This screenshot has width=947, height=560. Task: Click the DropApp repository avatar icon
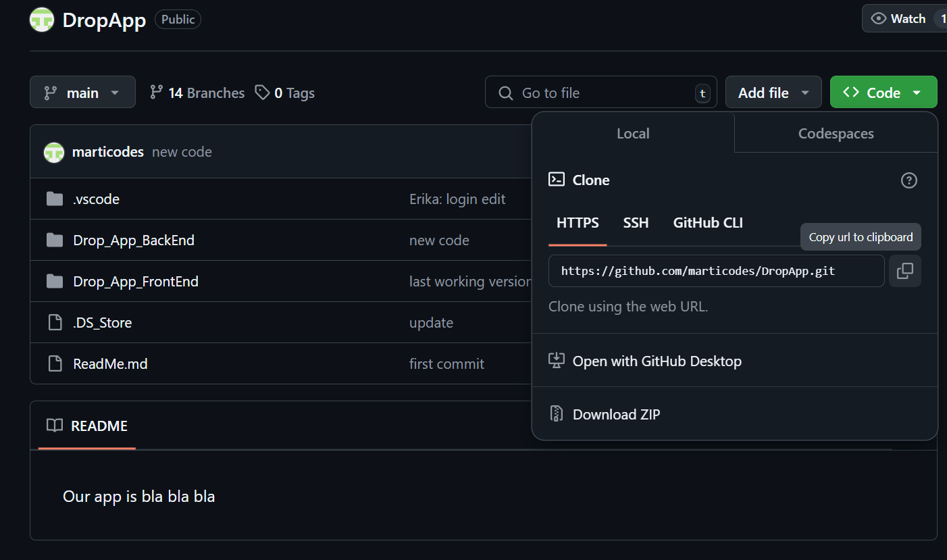41,20
